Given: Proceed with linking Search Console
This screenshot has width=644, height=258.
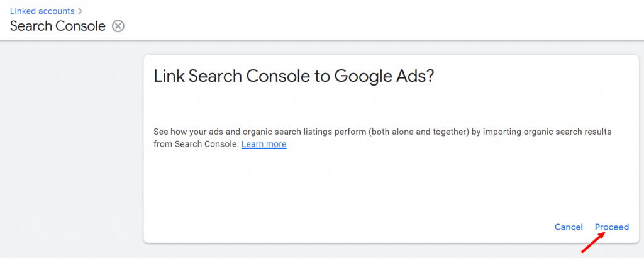Looking at the screenshot, I should 611,227.
